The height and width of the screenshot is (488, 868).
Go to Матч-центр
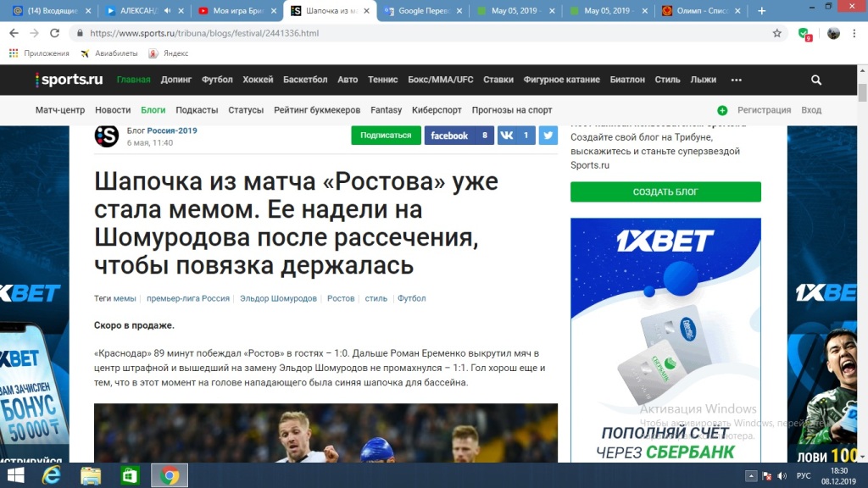[60, 110]
